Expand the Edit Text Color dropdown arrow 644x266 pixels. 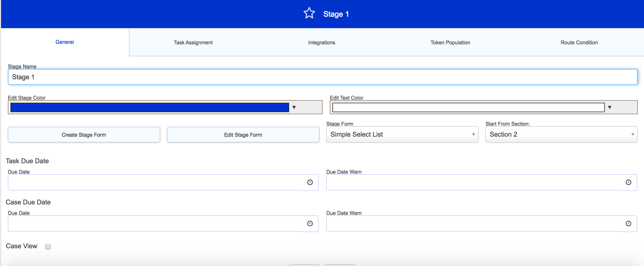pyautogui.click(x=610, y=107)
